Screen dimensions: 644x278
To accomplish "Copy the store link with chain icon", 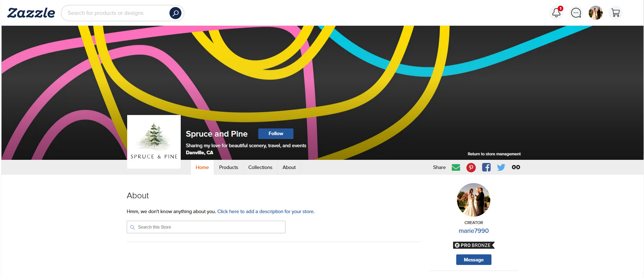I will 516,167.
